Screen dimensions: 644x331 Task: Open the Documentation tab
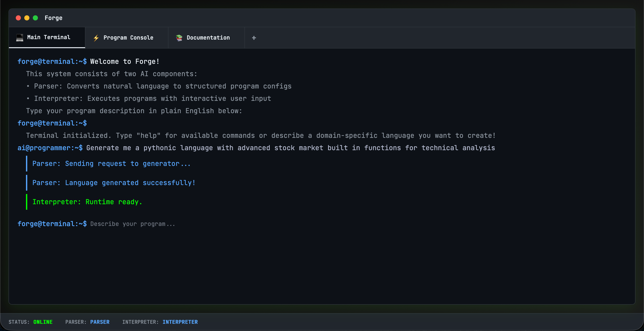tap(208, 38)
